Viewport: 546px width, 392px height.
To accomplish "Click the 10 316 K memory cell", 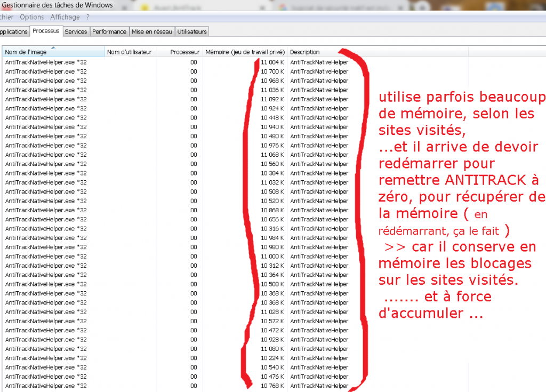I will 272,229.
